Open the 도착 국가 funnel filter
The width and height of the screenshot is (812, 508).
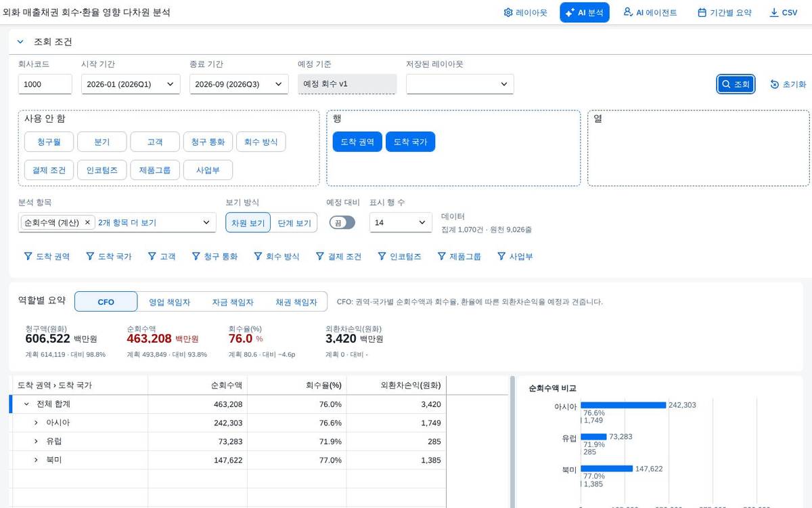coord(109,257)
